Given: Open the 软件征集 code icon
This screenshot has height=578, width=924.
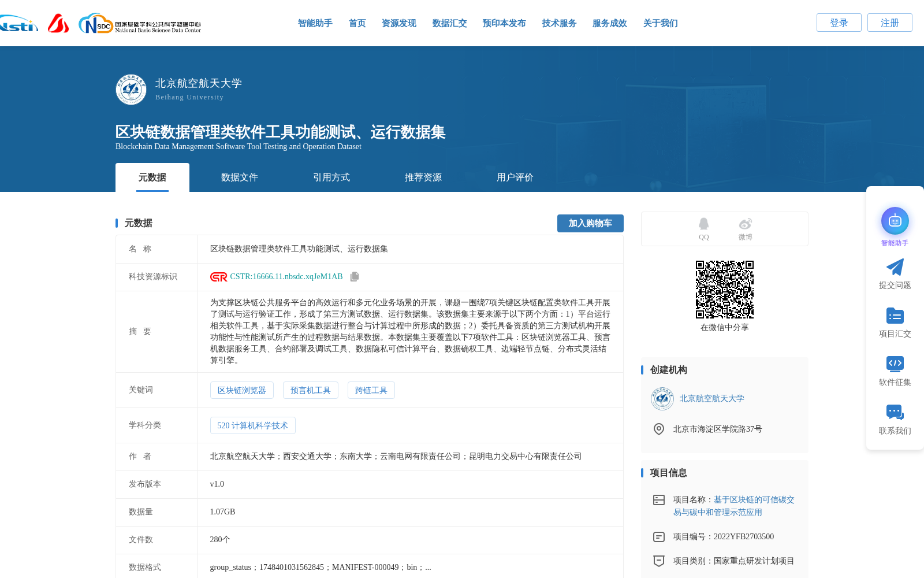Looking at the screenshot, I should 895,364.
